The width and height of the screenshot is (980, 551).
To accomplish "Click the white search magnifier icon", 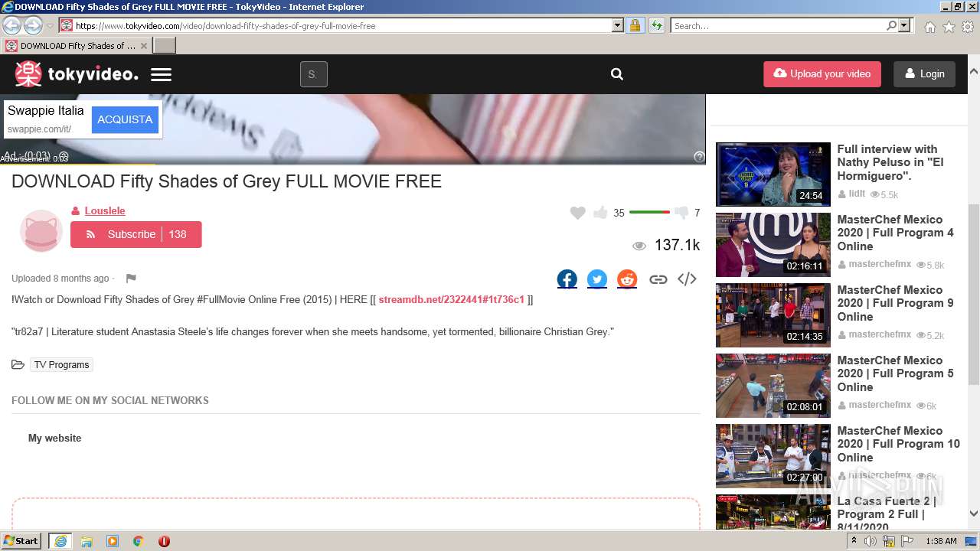I will (x=617, y=74).
